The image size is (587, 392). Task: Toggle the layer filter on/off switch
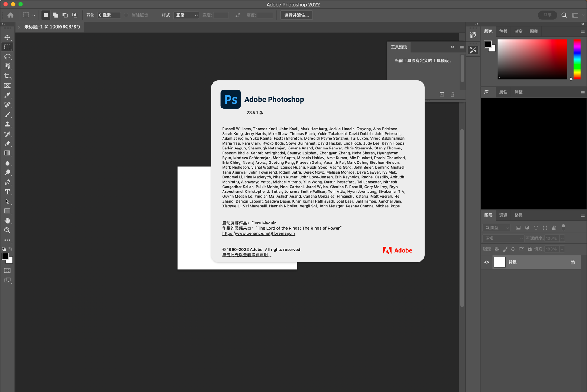click(564, 227)
